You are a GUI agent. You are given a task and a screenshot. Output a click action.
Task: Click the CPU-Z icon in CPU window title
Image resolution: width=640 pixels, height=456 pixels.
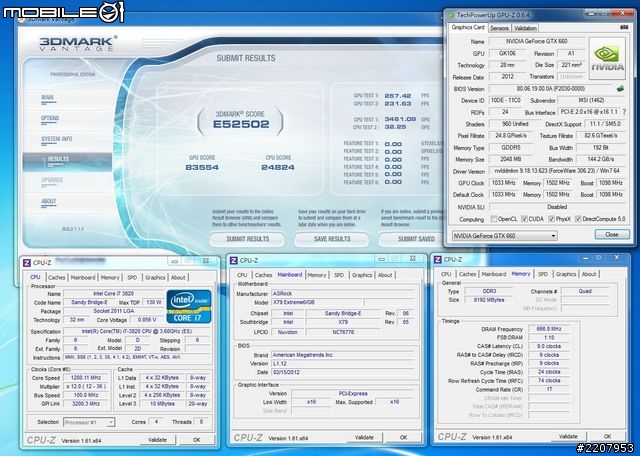tap(27, 263)
